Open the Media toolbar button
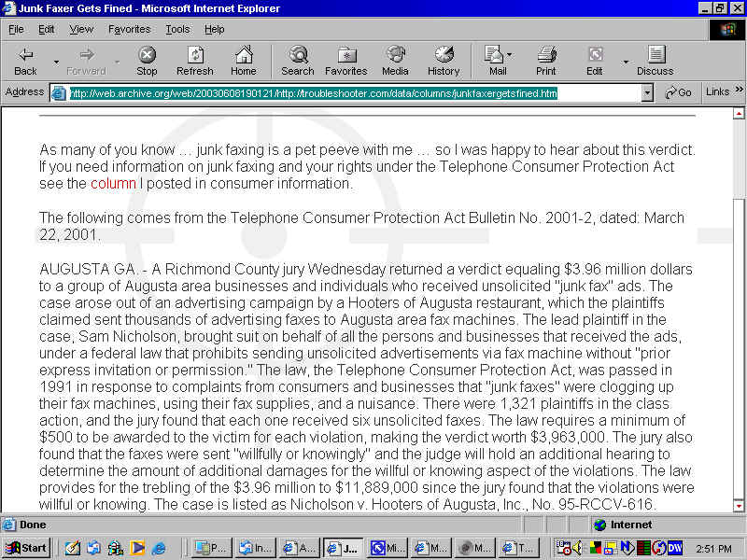This screenshot has width=747, height=560. (395, 61)
